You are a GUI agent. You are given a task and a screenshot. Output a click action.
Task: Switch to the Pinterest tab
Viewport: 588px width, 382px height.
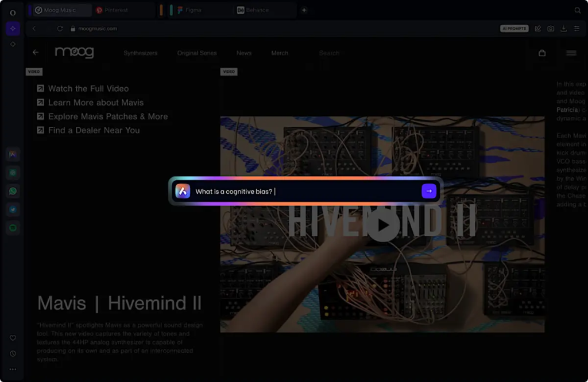124,10
